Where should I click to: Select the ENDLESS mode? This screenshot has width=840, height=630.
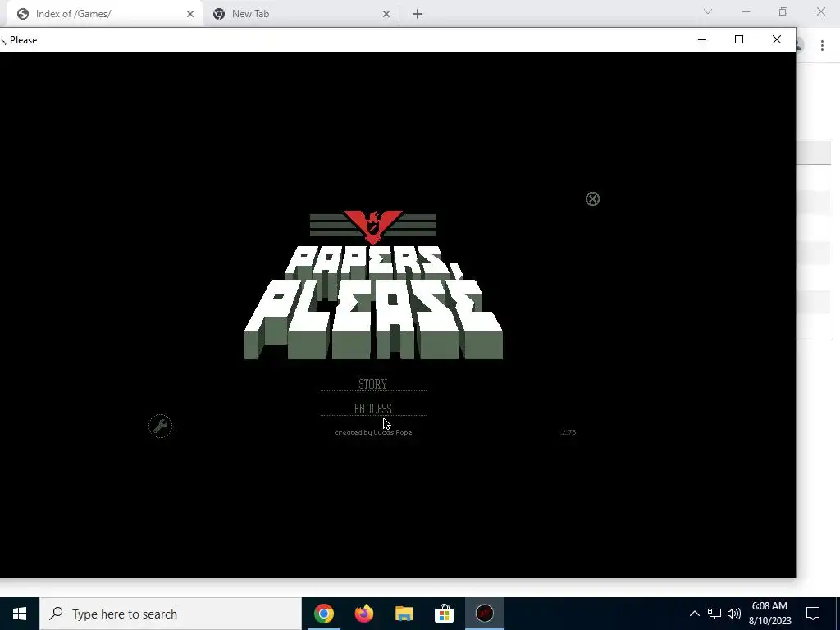point(373,409)
